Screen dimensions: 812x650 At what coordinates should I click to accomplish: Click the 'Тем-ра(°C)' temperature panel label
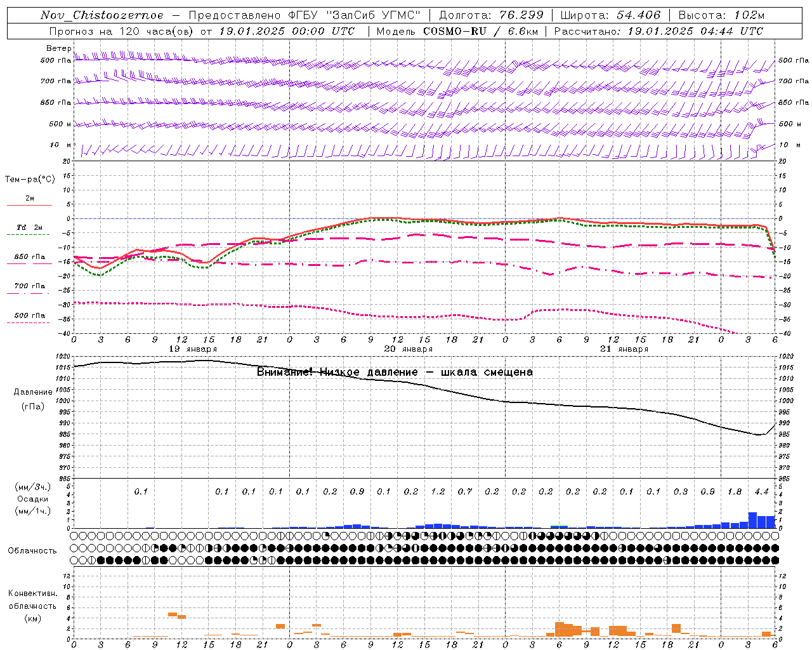pos(30,179)
